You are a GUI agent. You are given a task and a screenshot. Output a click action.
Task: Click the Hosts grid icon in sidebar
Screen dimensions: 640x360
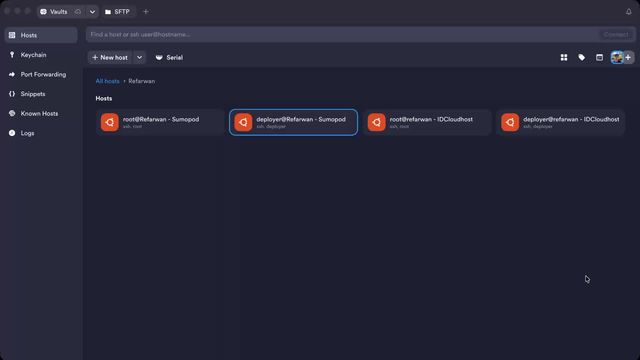tap(12, 35)
